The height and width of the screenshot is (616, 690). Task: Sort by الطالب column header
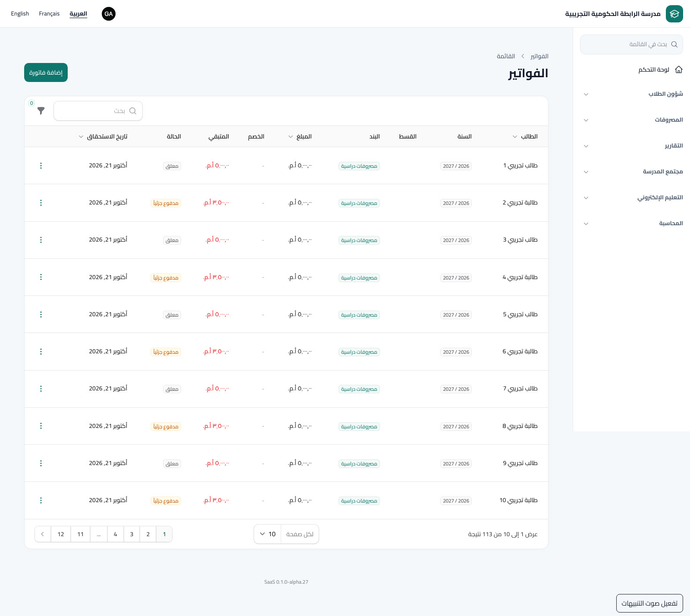(x=525, y=137)
